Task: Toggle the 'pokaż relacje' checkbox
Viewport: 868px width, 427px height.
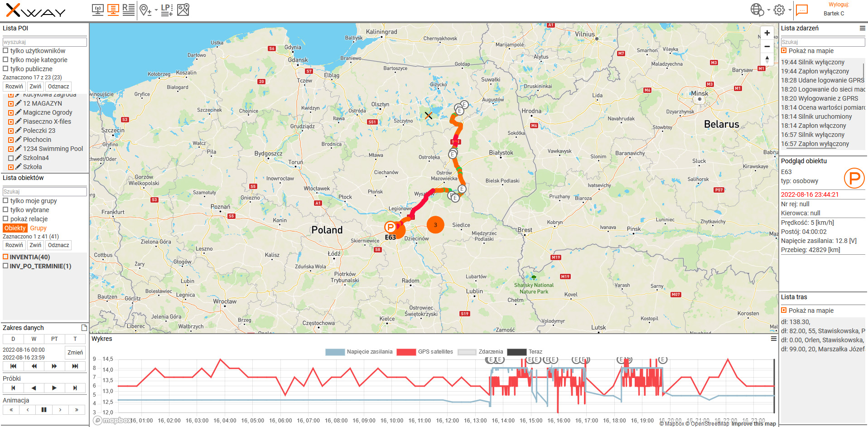Action: (x=6, y=219)
